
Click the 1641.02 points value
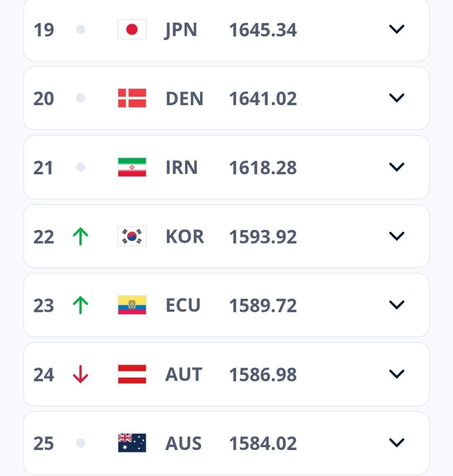click(263, 99)
